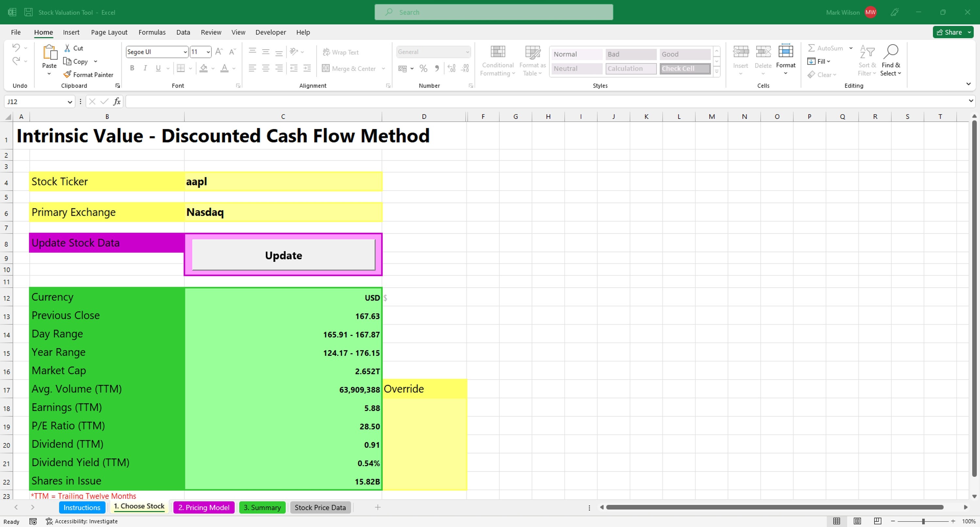The width and height of the screenshot is (980, 527).
Task: Expand the Number Format dropdown
Action: pyautogui.click(x=467, y=52)
